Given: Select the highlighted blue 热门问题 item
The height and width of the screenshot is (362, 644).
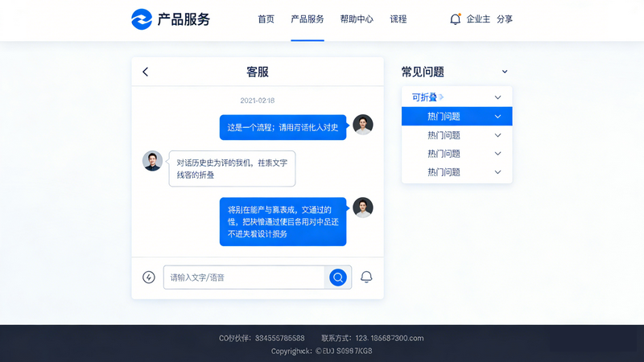Looking at the screenshot, I should click(x=456, y=117).
